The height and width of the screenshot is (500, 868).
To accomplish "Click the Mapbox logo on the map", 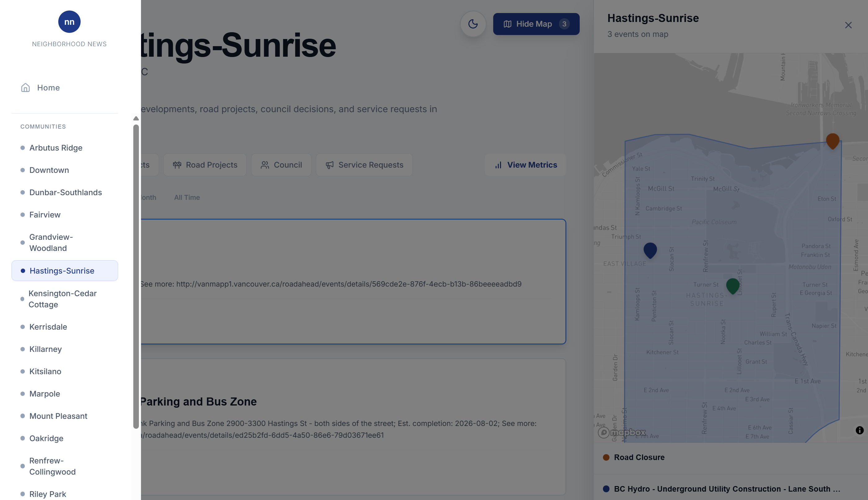I will pyautogui.click(x=622, y=432).
